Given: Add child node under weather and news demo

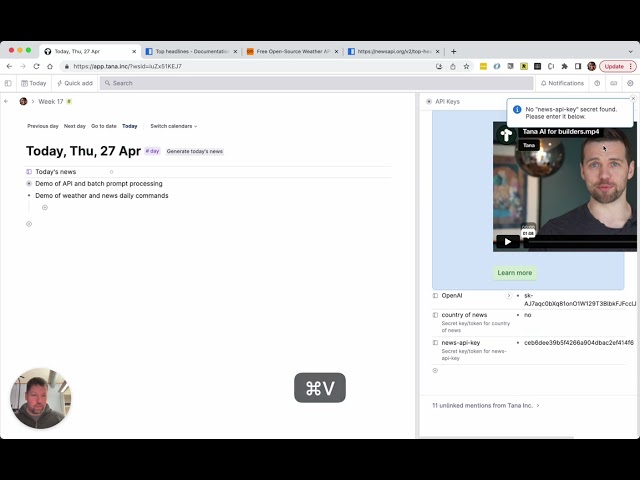Looking at the screenshot, I should 45,207.
